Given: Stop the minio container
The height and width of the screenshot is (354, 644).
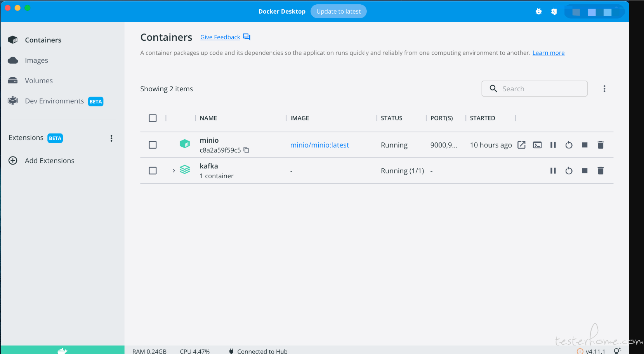Looking at the screenshot, I should [x=585, y=145].
